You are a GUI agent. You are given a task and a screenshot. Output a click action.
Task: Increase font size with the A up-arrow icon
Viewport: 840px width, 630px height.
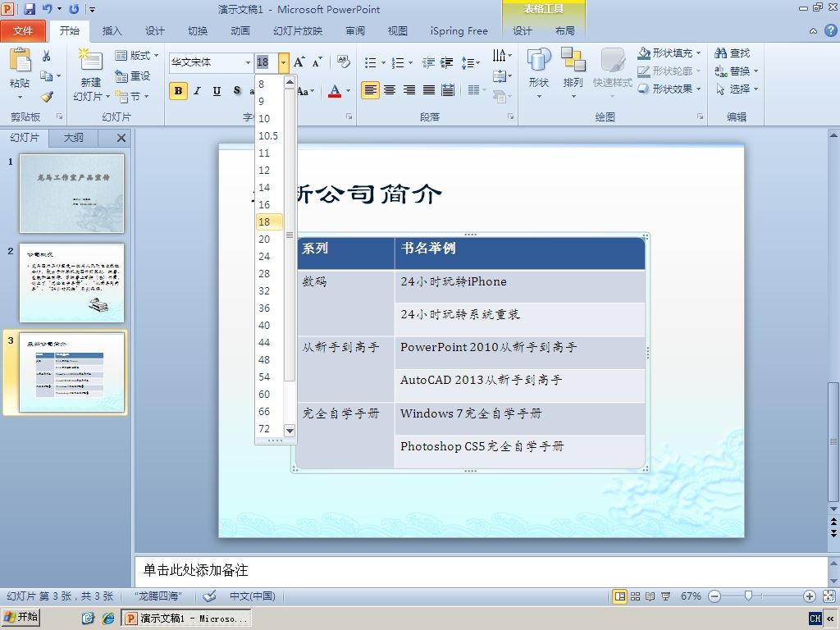(x=299, y=62)
